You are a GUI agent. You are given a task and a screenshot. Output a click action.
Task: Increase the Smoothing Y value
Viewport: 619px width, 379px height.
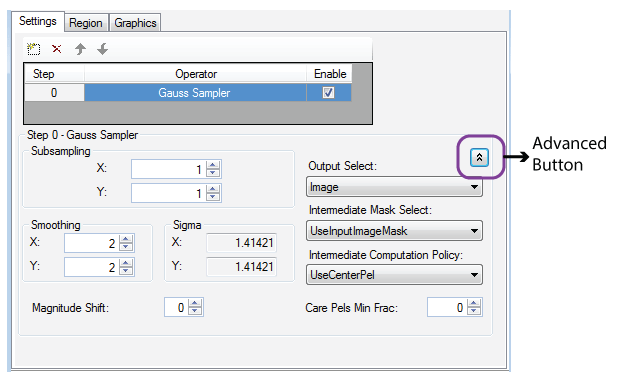[x=126, y=263]
